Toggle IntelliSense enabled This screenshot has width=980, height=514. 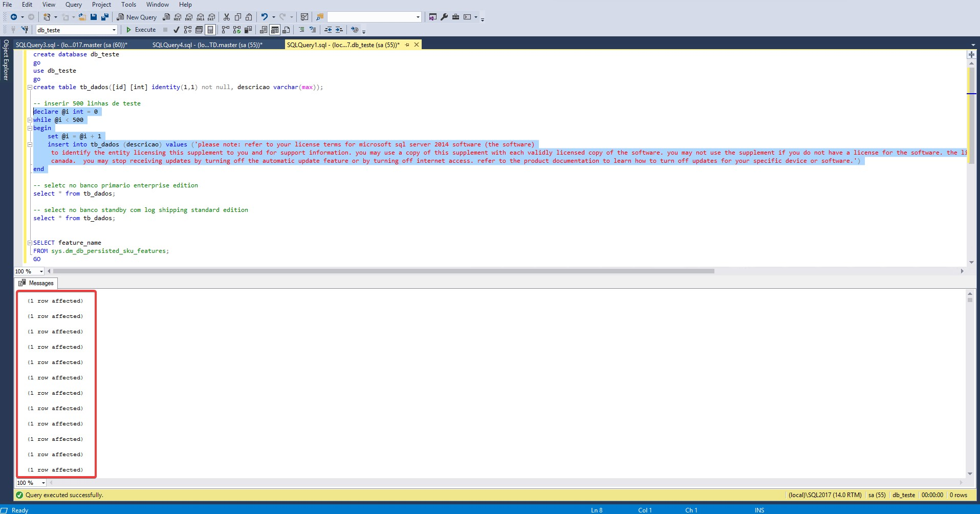(x=209, y=30)
